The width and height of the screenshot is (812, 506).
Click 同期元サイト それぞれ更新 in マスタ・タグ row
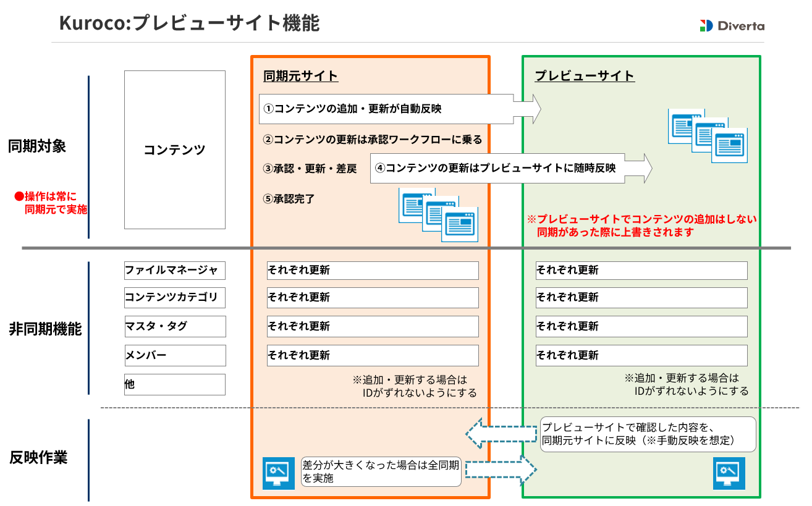[373, 327]
